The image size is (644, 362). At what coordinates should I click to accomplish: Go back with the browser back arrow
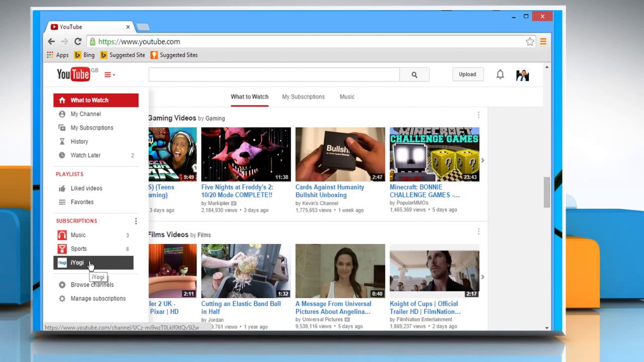51,42
